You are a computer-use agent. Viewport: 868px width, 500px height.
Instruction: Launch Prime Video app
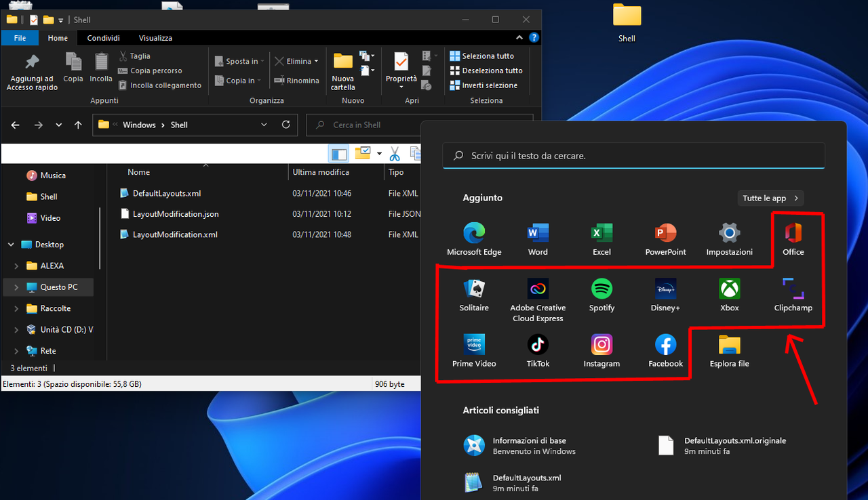click(474, 351)
